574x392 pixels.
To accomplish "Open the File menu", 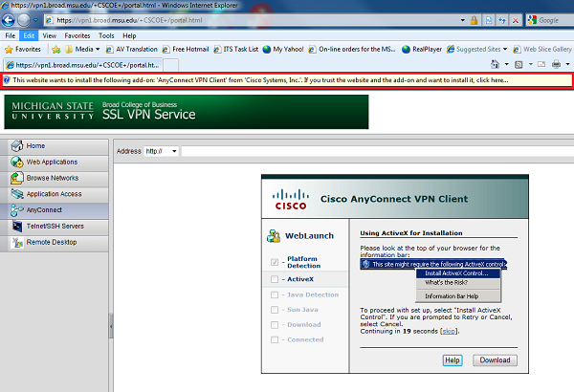I will point(11,35).
